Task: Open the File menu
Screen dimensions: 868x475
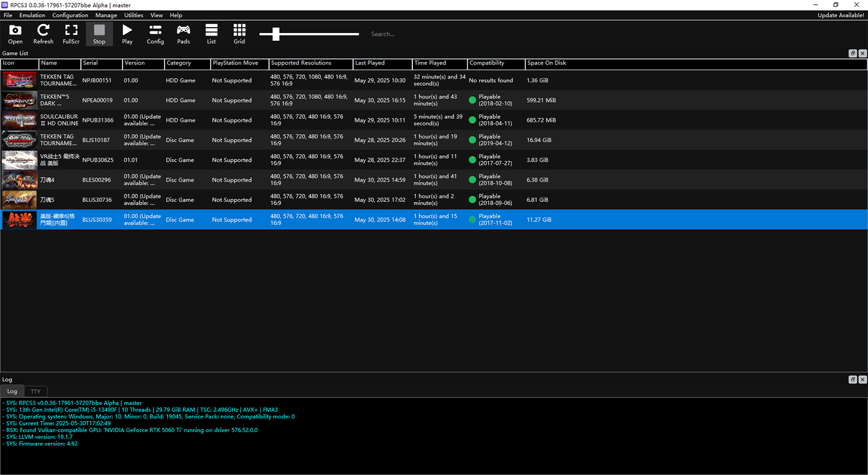Action: (8, 15)
